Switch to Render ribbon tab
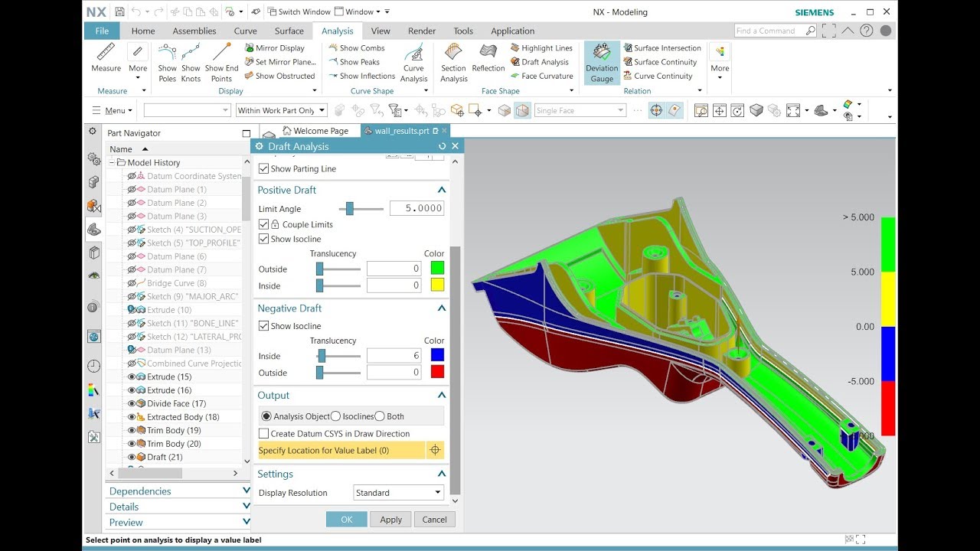 click(x=422, y=31)
